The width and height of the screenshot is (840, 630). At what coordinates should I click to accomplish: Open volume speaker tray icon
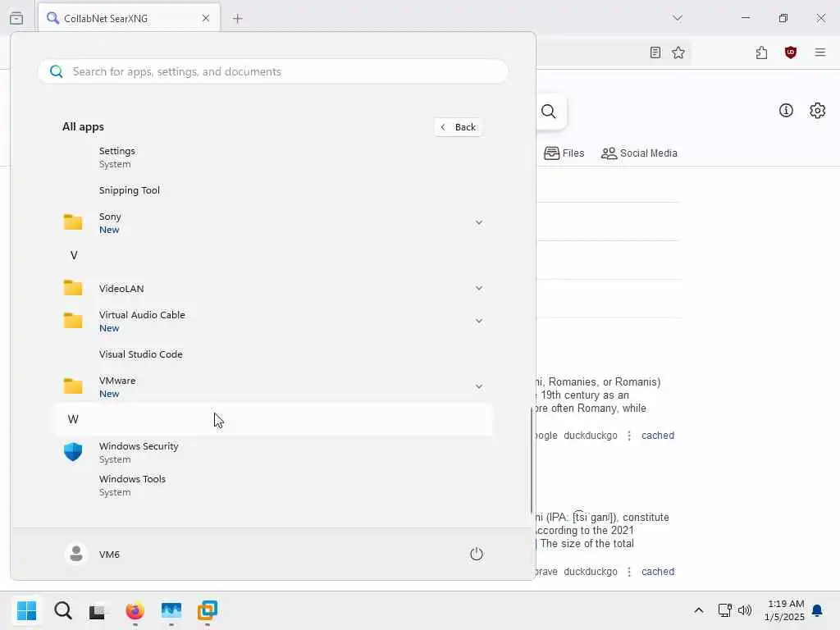click(745, 610)
